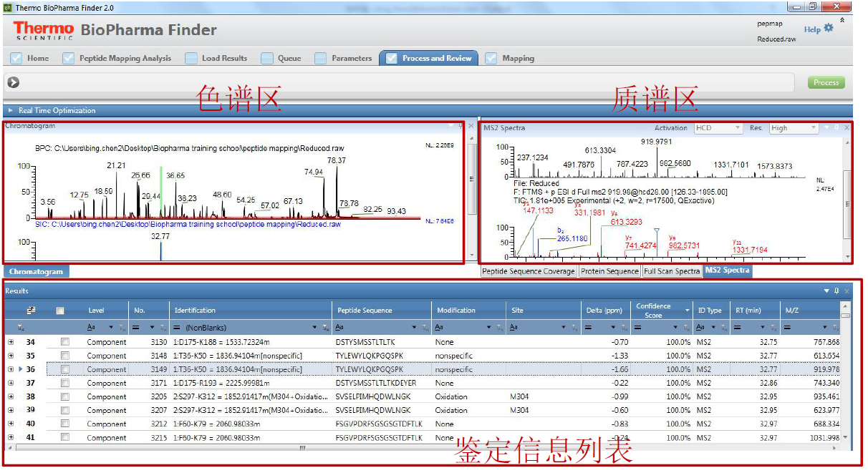Viewport: 868px width, 473px height.
Task: Expand the Real Time Optimization section
Action: coord(11,110)
